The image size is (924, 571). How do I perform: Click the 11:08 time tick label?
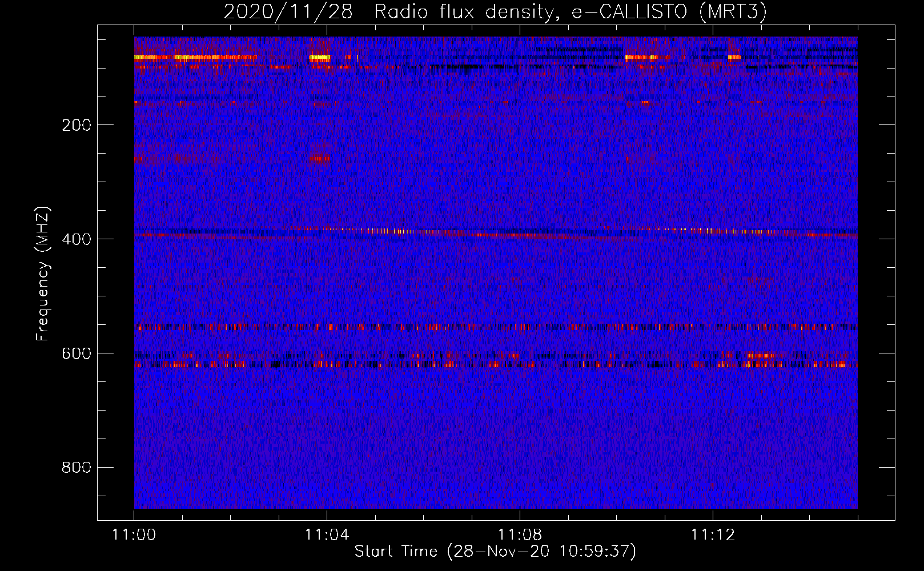(520, 534)
